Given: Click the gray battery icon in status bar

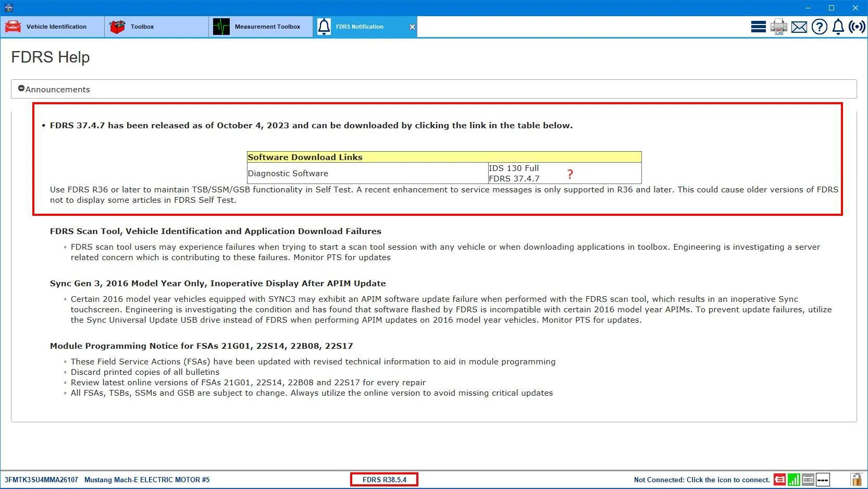Looking at the screenshot, I should 808,480.
